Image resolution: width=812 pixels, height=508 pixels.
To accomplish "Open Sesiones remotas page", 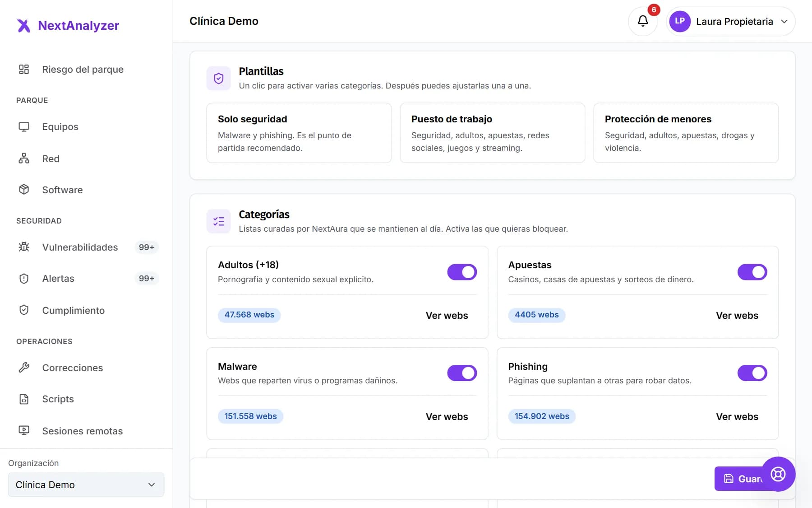I will (82, 431).
